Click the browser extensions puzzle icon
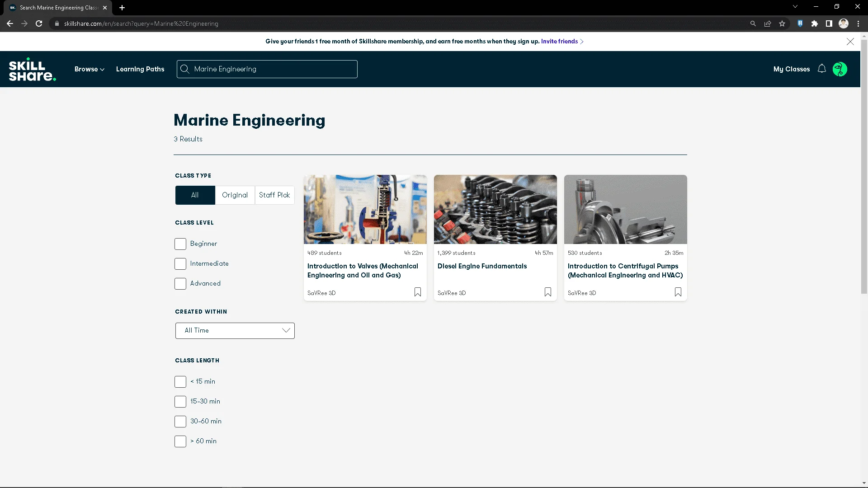 click(815, 23)
